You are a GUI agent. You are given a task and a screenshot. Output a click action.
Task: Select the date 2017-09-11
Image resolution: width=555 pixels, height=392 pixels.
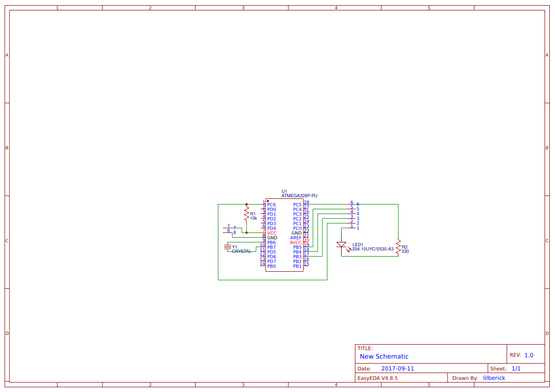398,368
